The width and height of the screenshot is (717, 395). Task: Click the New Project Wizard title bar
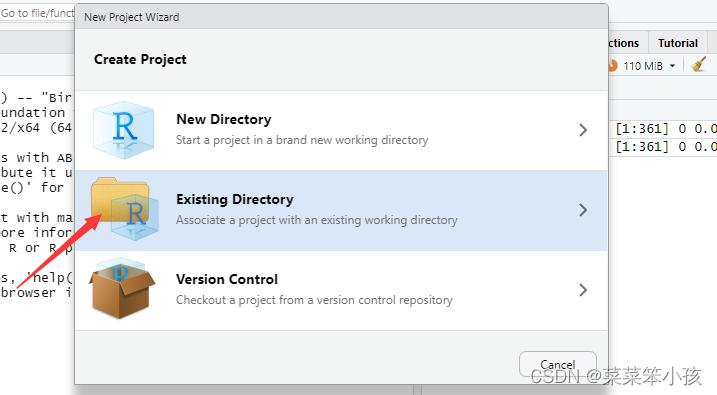[x=341, y=17]
